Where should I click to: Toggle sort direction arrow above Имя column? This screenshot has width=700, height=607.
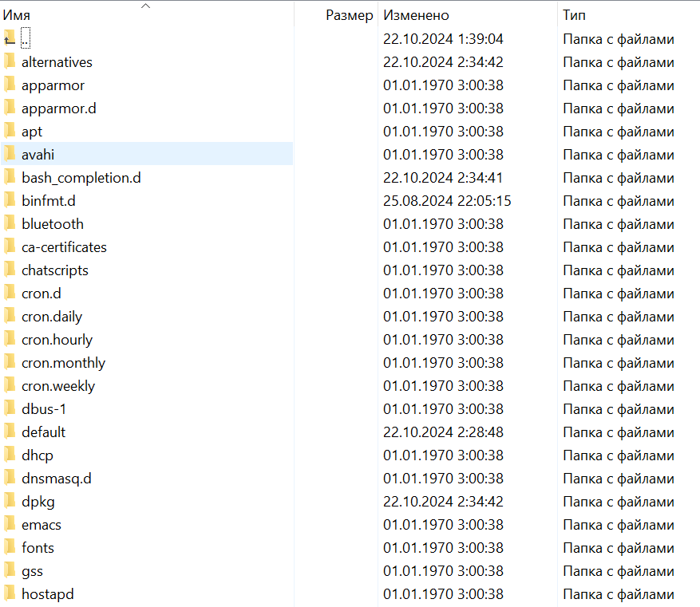[145, 6]
